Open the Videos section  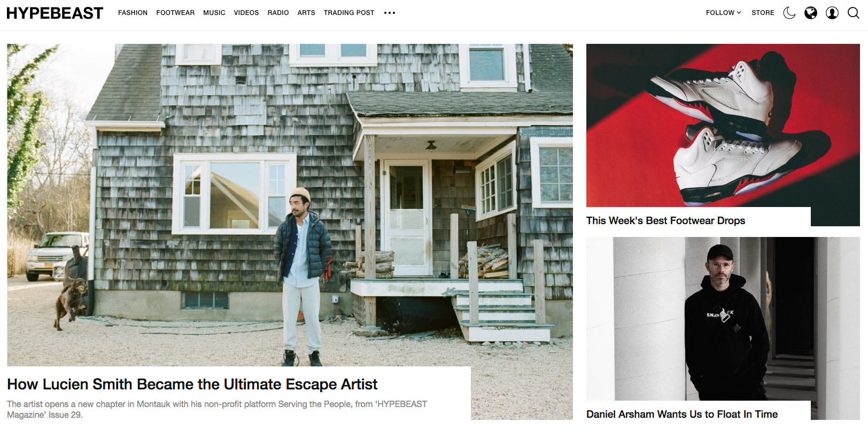(246, 12)
